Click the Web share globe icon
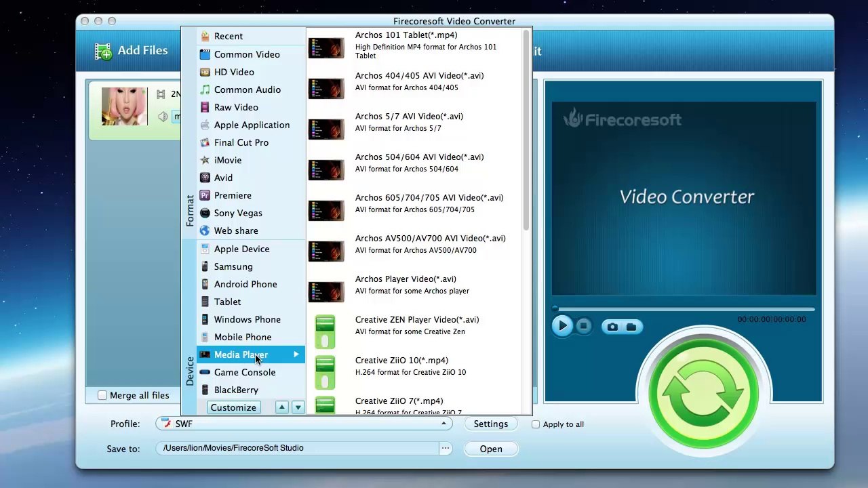 pyautogui.click(x=205, y=230)
